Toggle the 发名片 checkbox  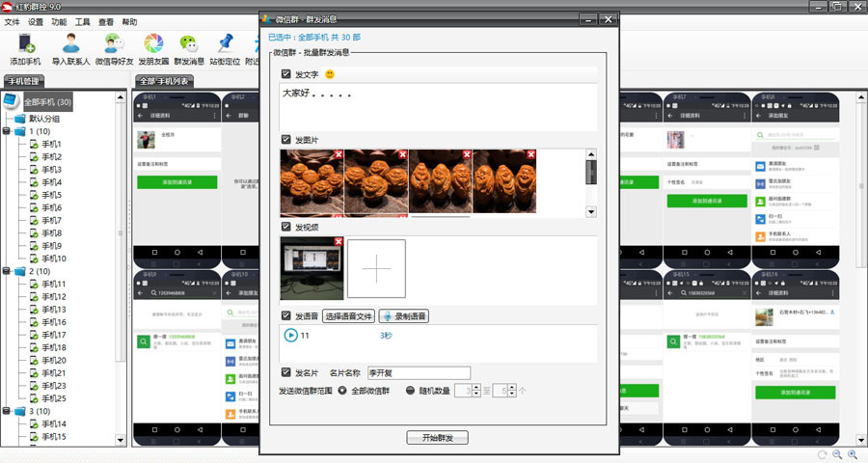tap(285, 372)
